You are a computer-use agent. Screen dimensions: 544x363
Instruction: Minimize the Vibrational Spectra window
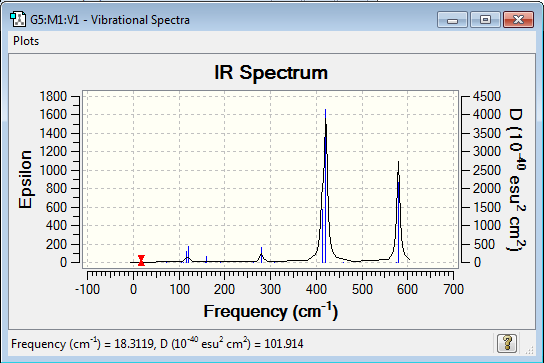tap(452, 19)
